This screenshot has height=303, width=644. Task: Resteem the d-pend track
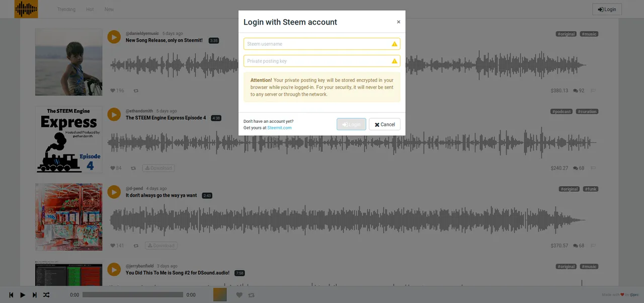[136, 246]
